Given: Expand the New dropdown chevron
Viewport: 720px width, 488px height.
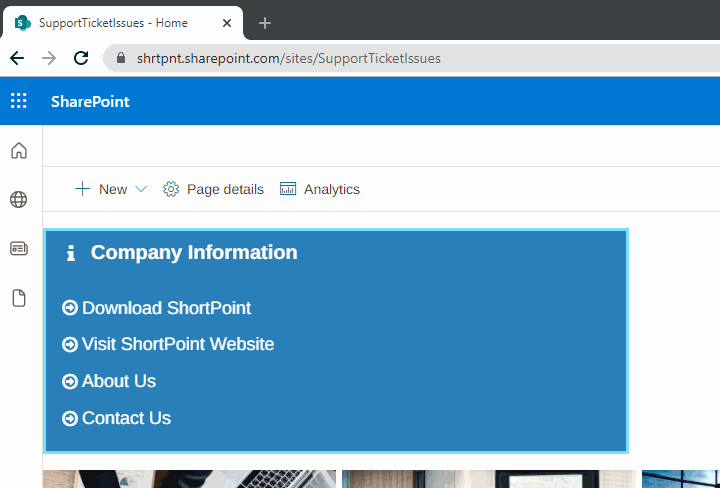Looking at the screenshot, I should [141, 189].
